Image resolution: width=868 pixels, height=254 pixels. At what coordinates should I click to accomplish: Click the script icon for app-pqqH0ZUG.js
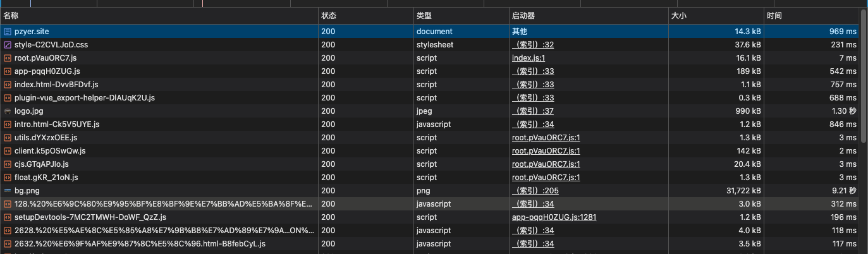(x=7, y=71)
